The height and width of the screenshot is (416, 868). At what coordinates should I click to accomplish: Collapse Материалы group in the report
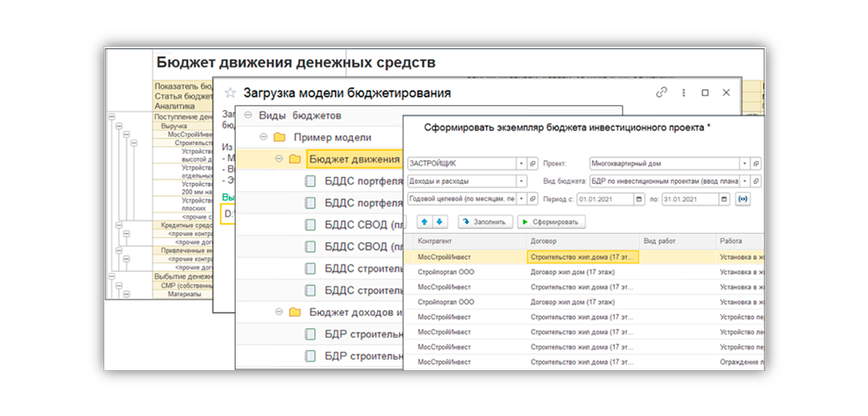[126, 295]
